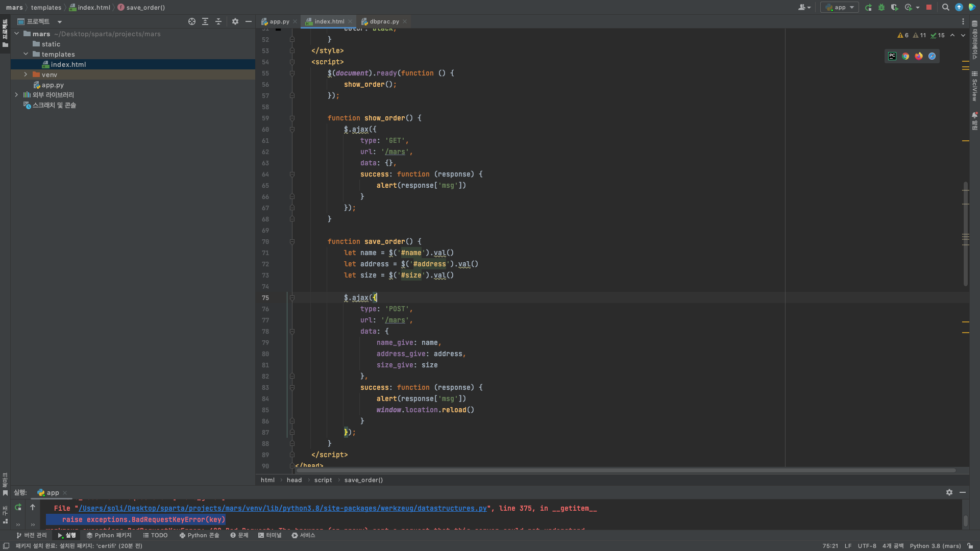Switch to the app.py editor tab
This screenshot has width=980, height=551.
pos(279,21)
